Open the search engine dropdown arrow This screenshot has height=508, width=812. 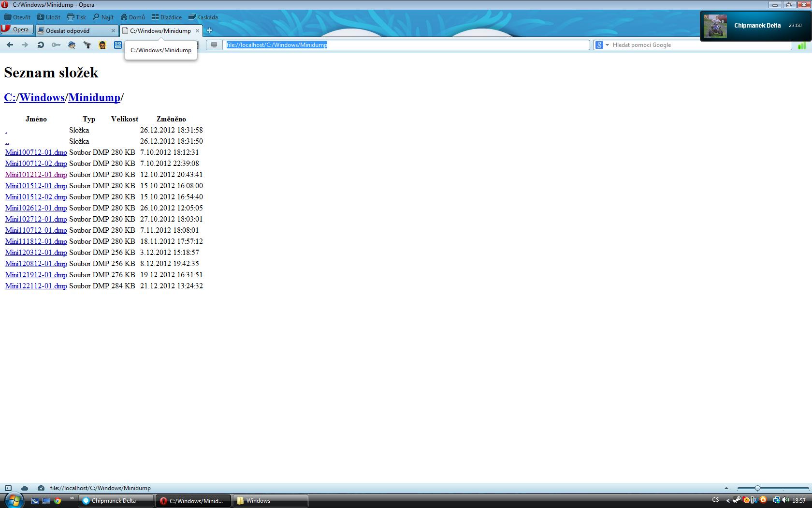607,45
